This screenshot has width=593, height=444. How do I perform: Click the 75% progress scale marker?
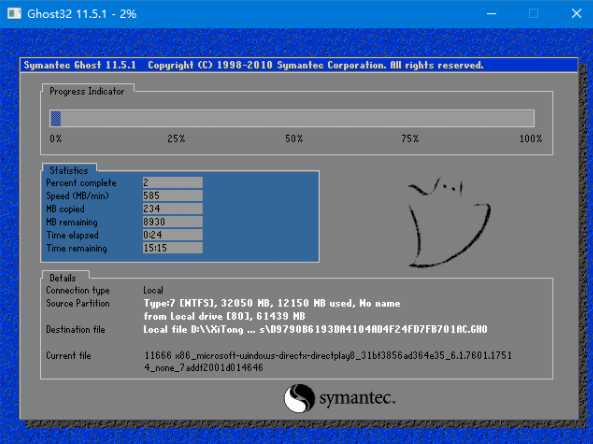click(410, 139)
